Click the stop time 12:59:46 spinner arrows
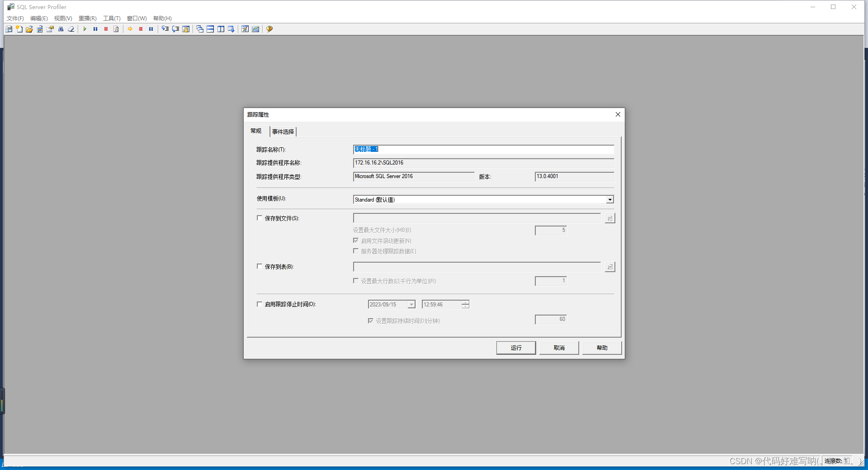The image size is (868, 470). pos(465,305)
